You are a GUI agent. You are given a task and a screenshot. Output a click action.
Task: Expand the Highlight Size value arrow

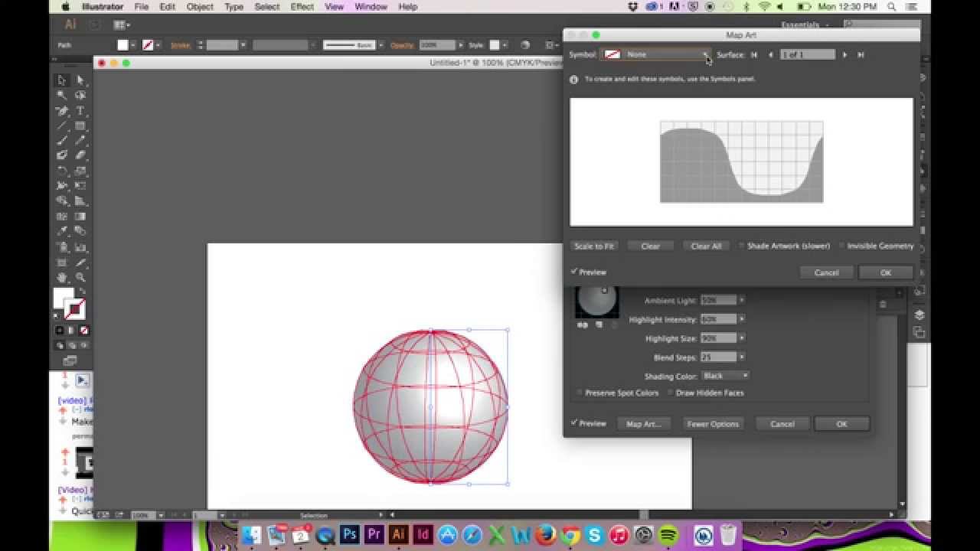point(742,338)
